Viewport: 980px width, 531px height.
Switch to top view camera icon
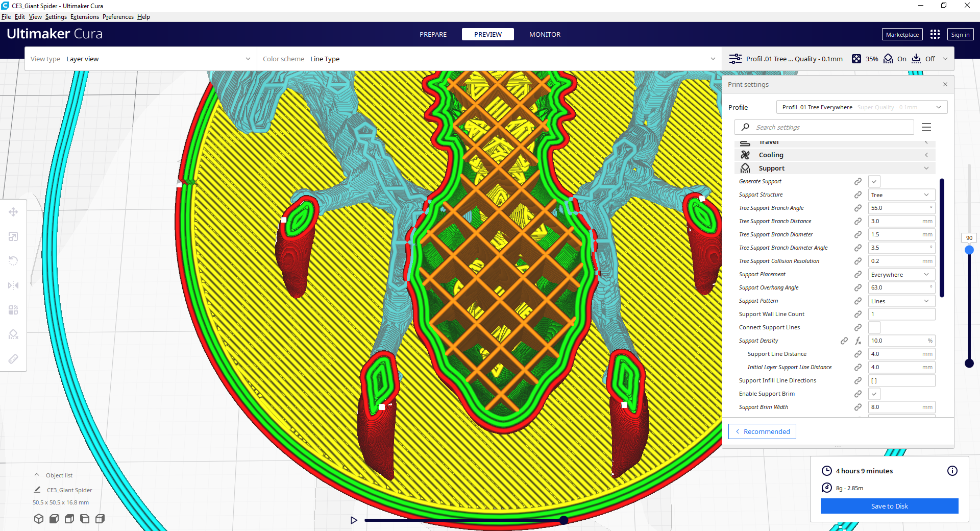pyautogui.click(x=69, y=519)
